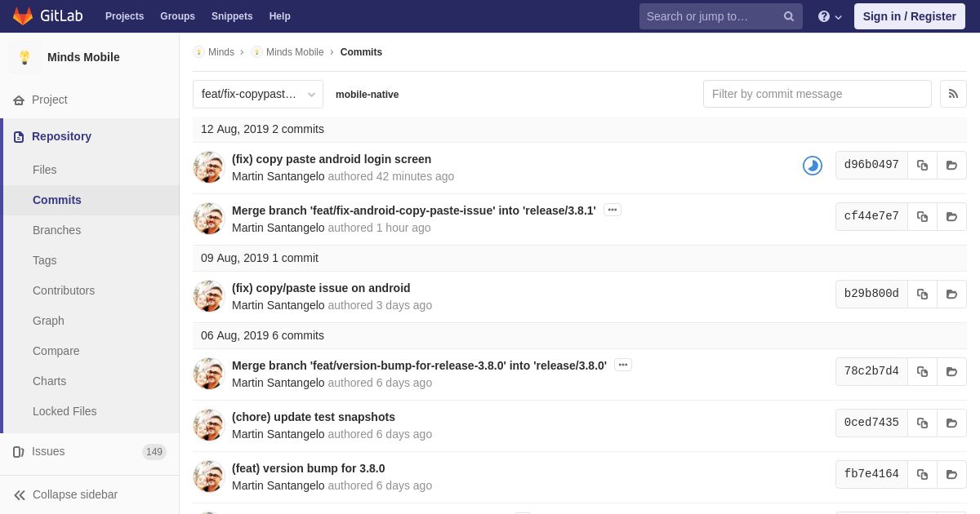The image size is (980, 514).
Task: Click the search magnifier icon
Action: [x=788, y=16]
